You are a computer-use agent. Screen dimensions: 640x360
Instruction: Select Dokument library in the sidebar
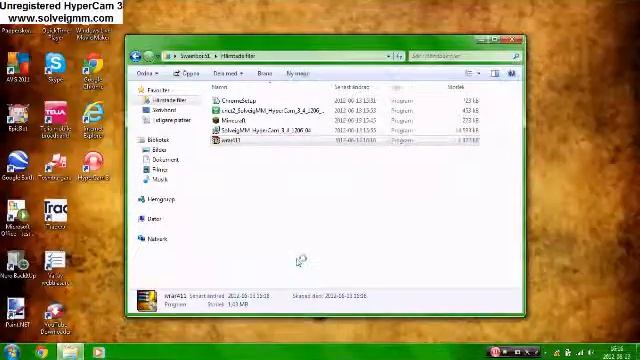165,160
